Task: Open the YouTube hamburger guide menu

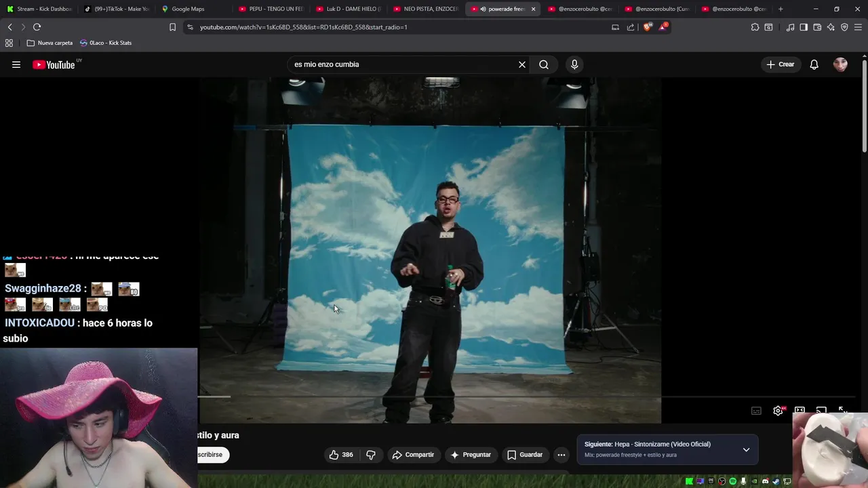Action: pyautogui.click(x=16, y=64)
